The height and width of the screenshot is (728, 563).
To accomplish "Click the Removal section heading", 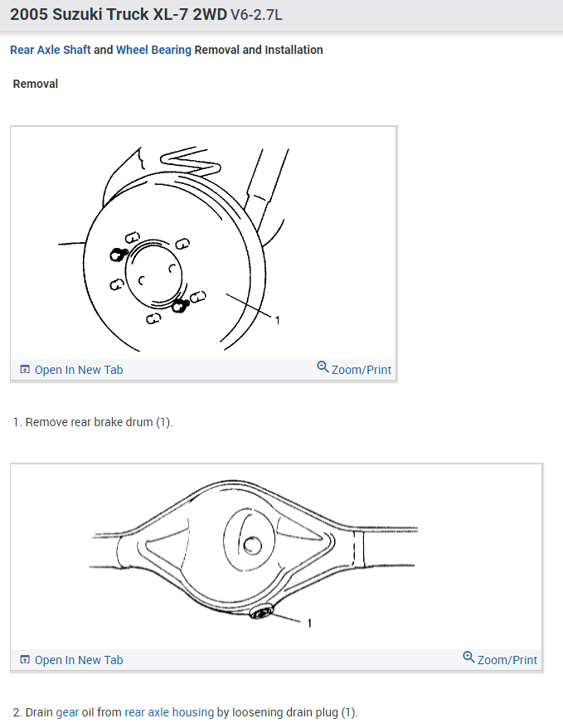I will click(36, 84).
